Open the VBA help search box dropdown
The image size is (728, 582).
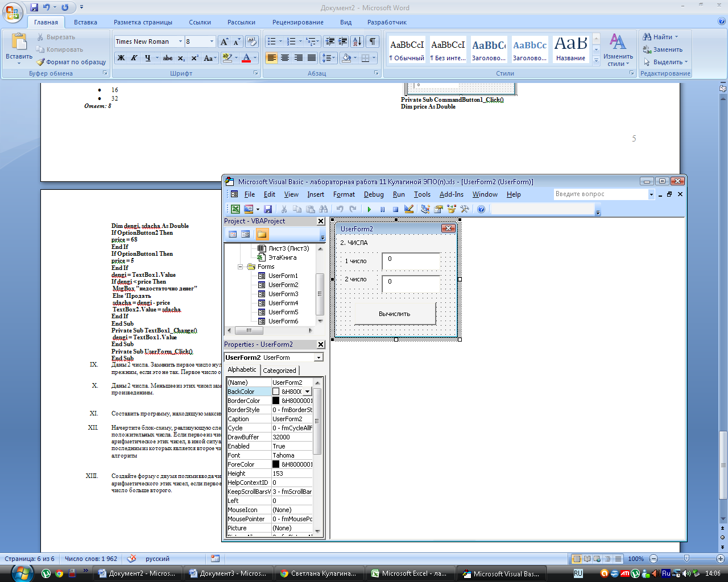click(x=651, y=194)
